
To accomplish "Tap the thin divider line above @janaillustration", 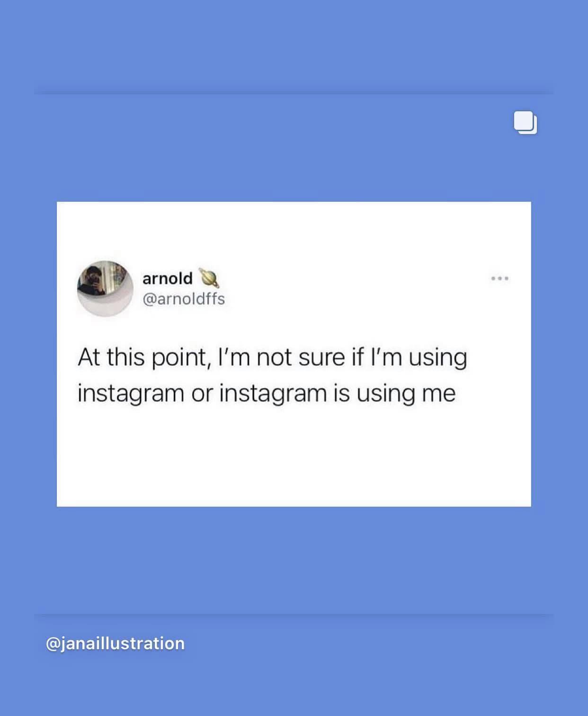I will tap(294, 615).
